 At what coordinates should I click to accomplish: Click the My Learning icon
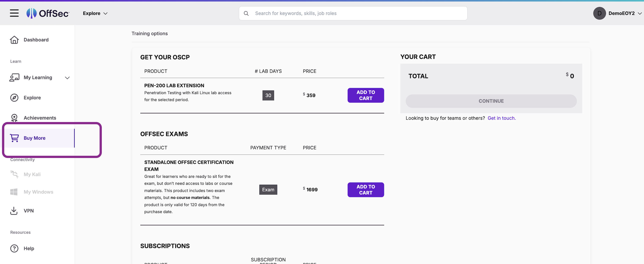(14, 77)
